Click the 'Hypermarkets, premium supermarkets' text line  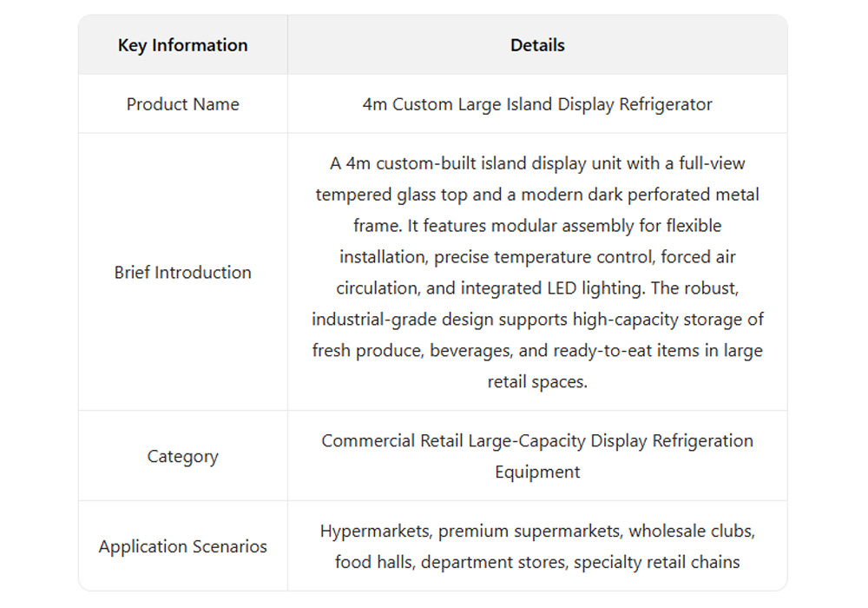(537, 531)
